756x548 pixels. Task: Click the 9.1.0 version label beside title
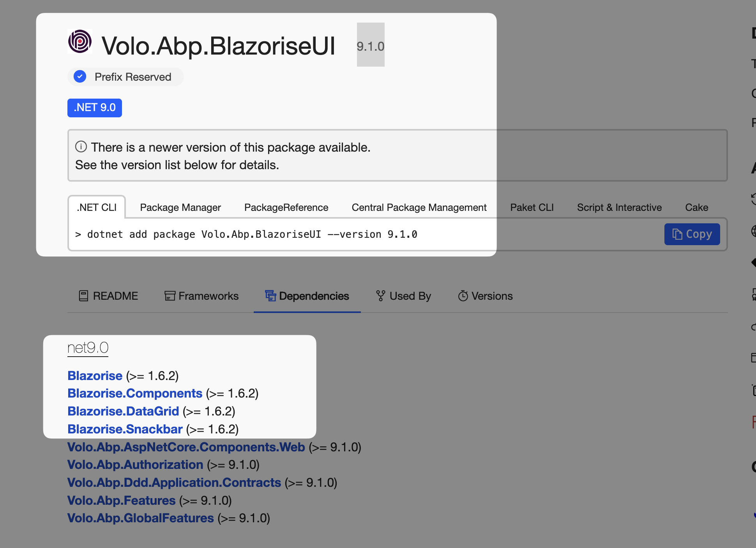(371, 46)
